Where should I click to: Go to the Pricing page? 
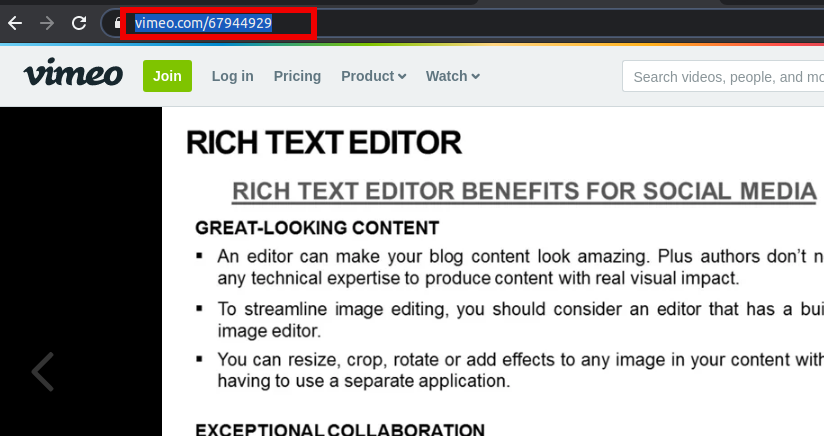coord(297,76)
